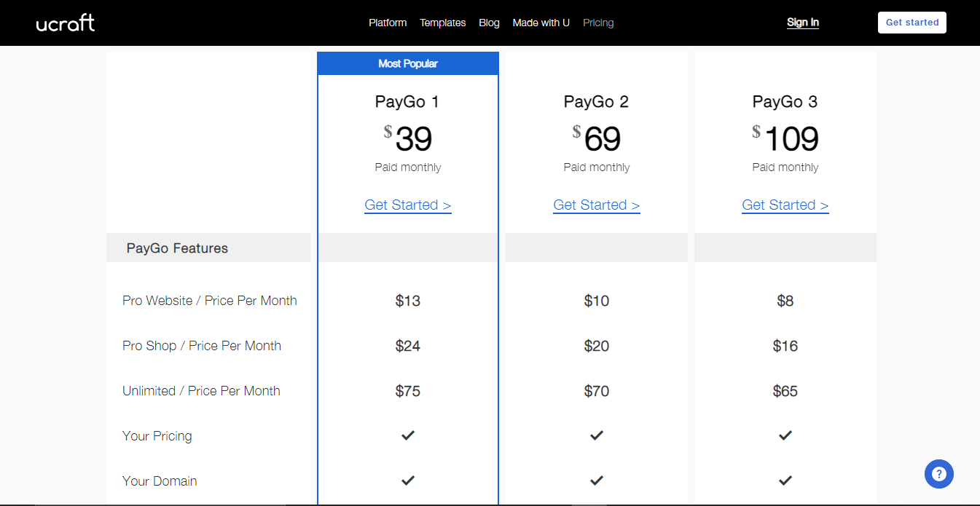Open the Blog link in navigation
Image resolution: width=980 pixels, height=506 pixels.
pos(489,23)
